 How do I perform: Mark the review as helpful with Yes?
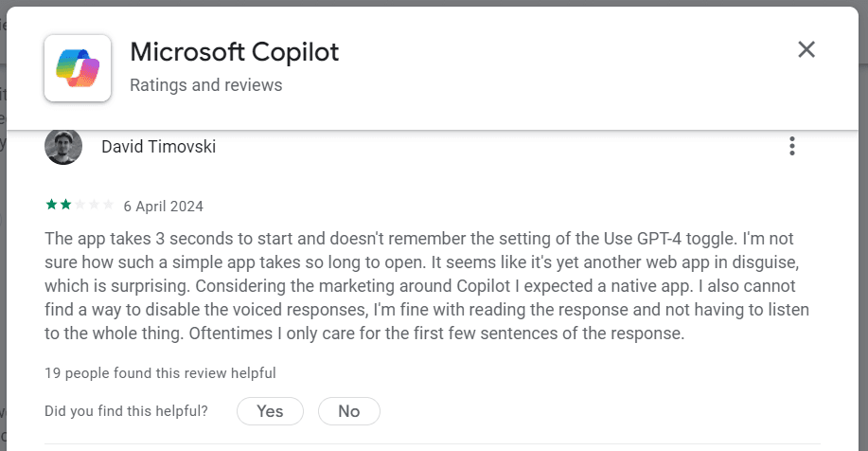click(270, 411)
